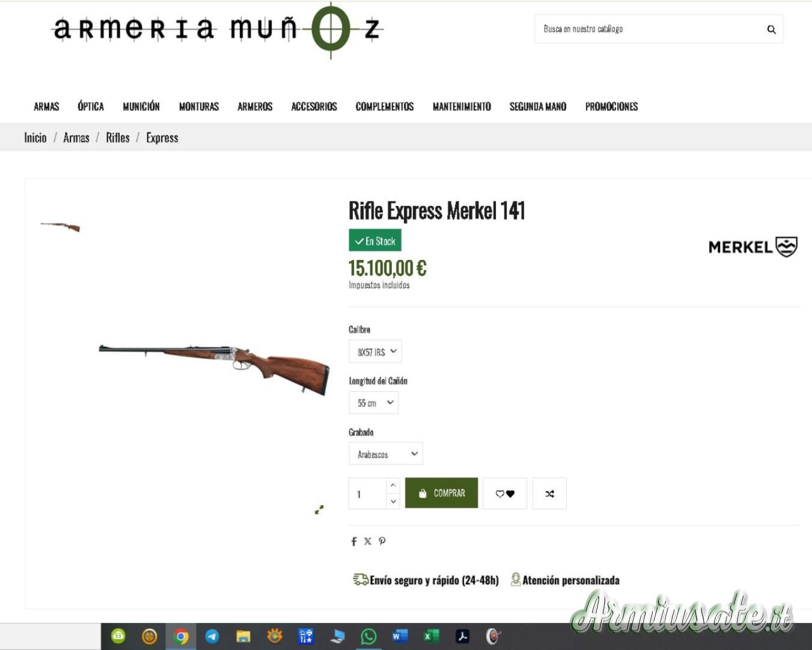Open the ÓPTICA menu
This screenshot has height=650, width=812.
tap(90, 106)
